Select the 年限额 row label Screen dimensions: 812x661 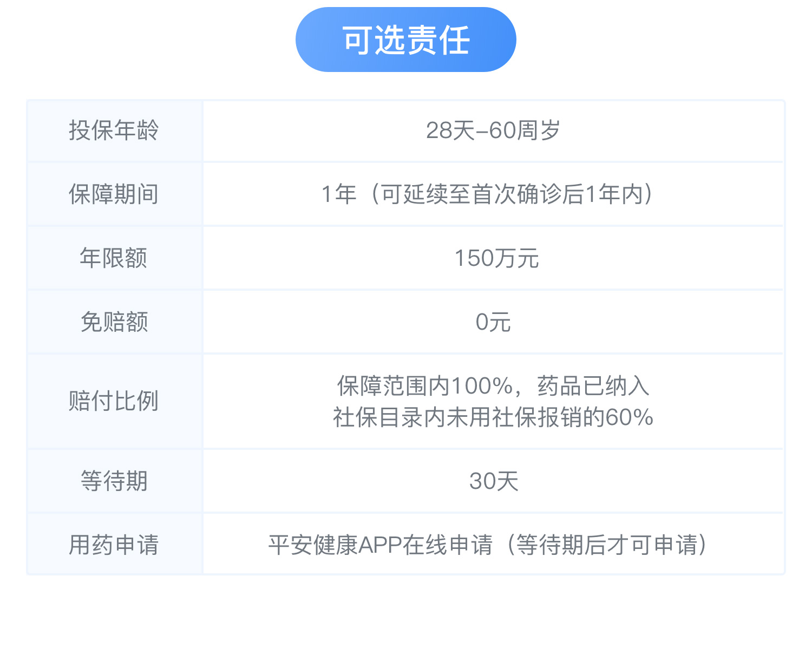(x=114, y=258)
